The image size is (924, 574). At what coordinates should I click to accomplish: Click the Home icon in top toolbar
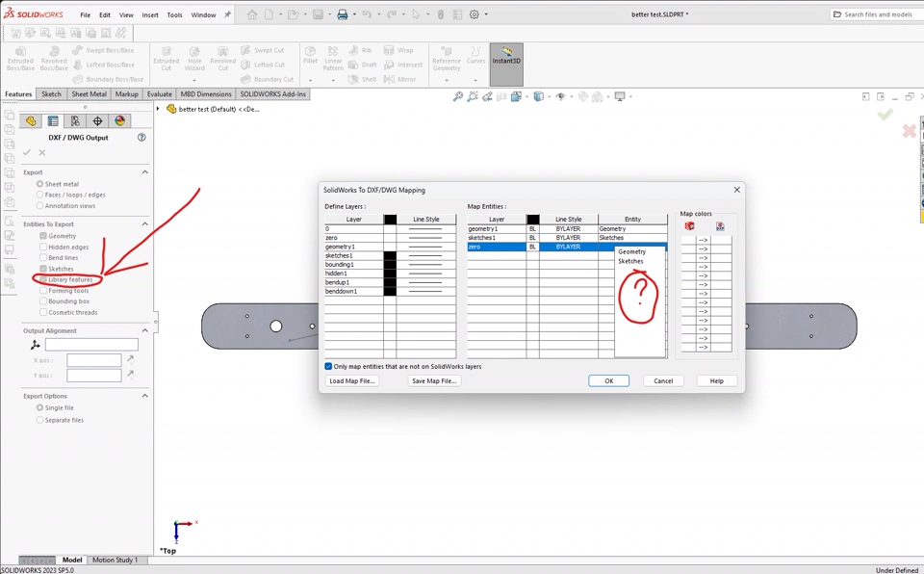coord(252,14)
